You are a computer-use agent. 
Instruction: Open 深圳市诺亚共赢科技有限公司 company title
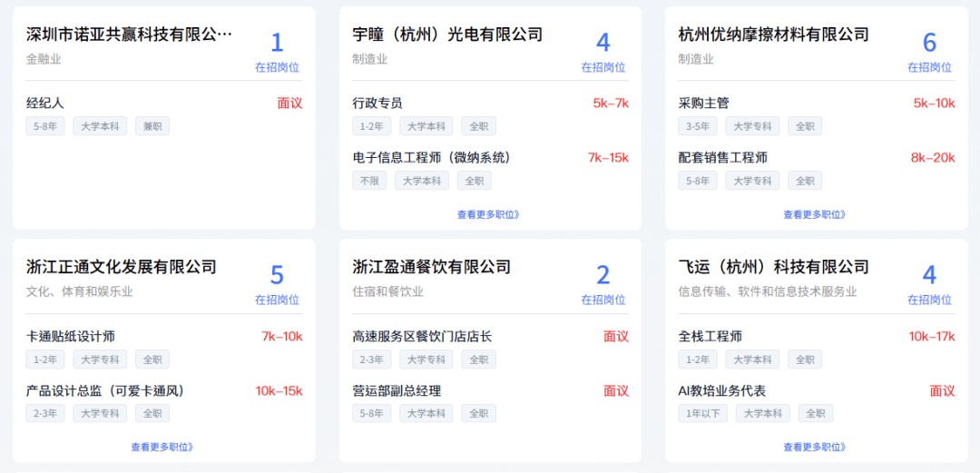(x=130, y=34)
